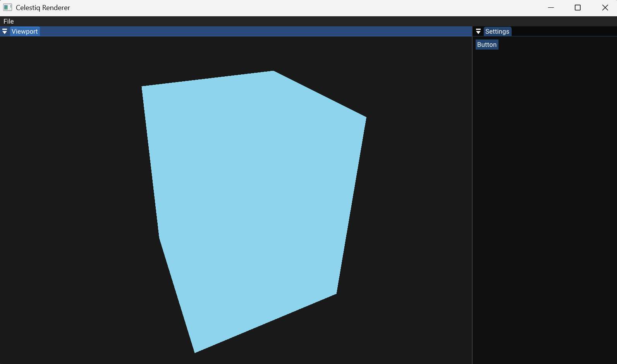The width and height of the screenshot is (617, 364).
Task: Click the Celestiq Renderer app icon
Action: [7, 7]
